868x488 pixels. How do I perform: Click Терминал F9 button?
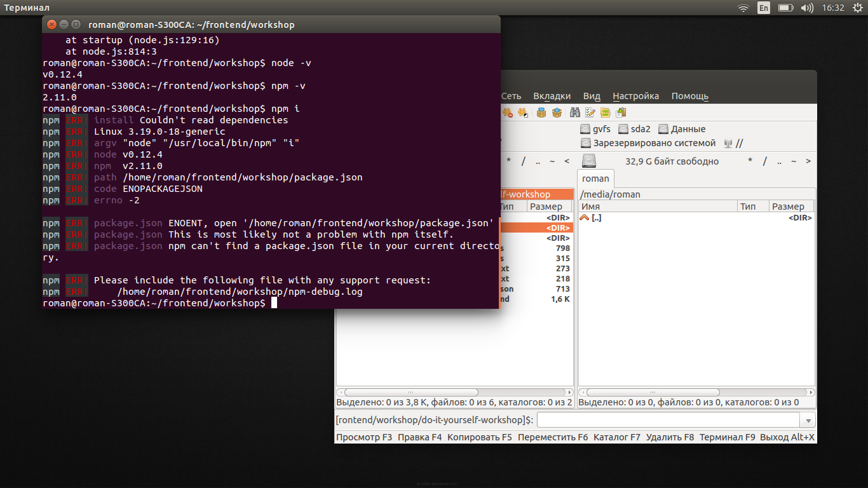(x=728, y=437)
